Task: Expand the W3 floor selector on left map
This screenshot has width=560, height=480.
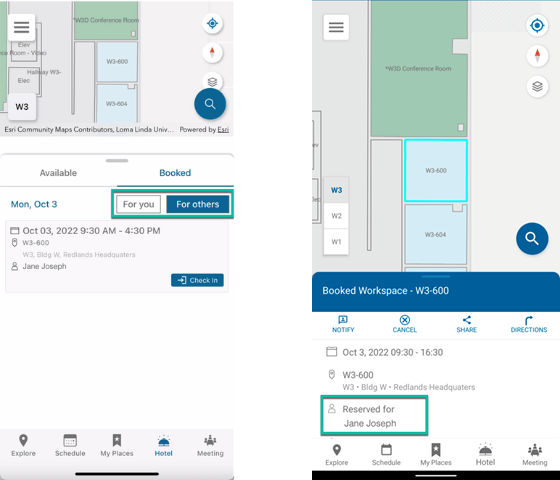Action: (x=22, y=107)
